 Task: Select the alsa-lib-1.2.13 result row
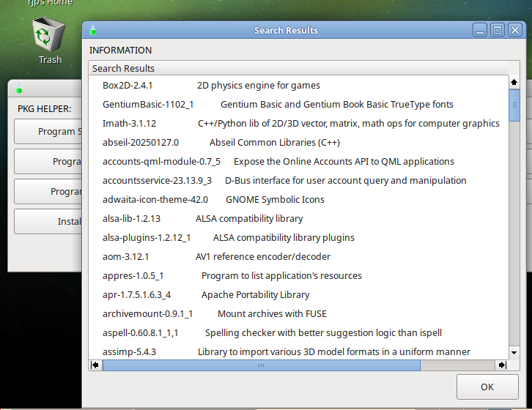[131, 218]
